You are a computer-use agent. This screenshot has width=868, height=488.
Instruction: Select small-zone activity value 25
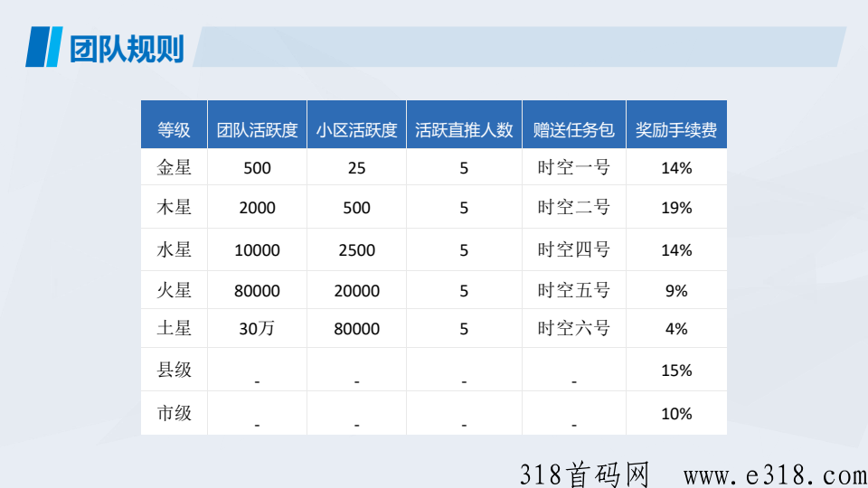point(356,168)
